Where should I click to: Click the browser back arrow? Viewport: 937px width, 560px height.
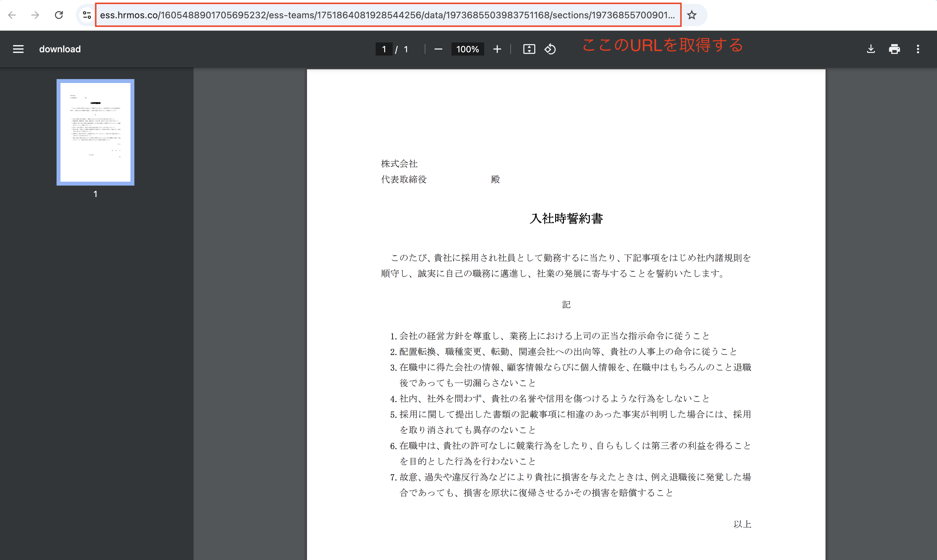coord(12,15)
